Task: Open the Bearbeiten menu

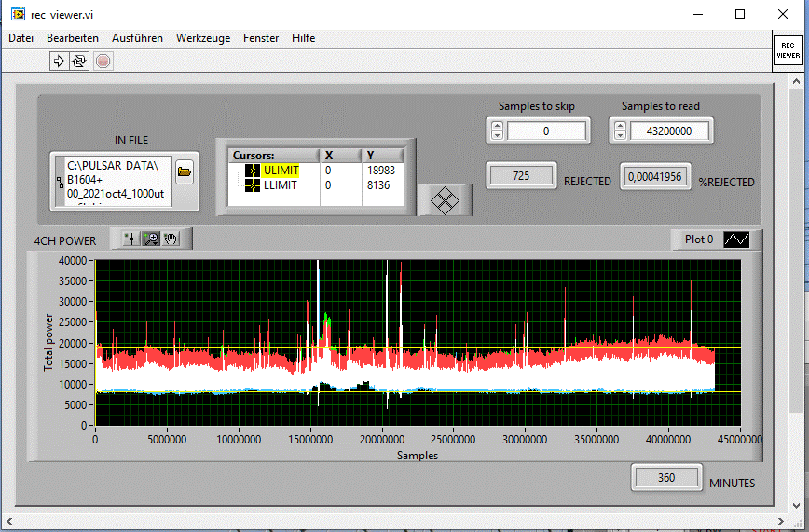Action: [x=73, y=38]
